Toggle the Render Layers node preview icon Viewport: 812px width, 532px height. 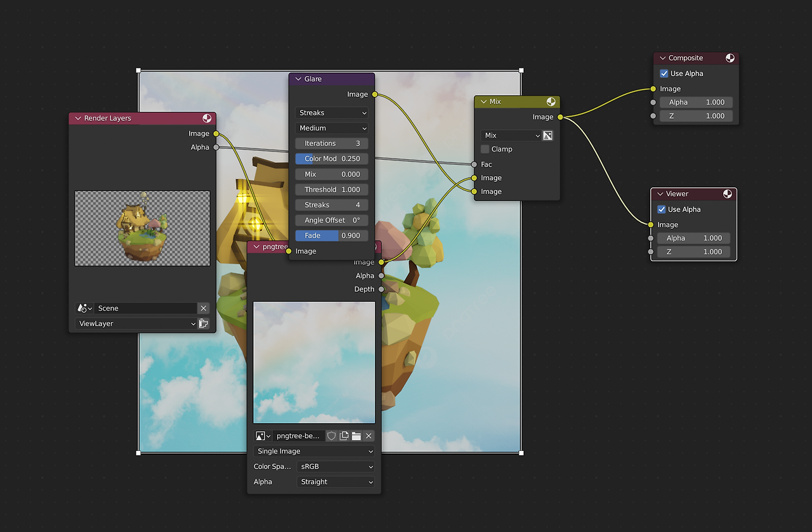pyautogui.click(x=207, y=118)
